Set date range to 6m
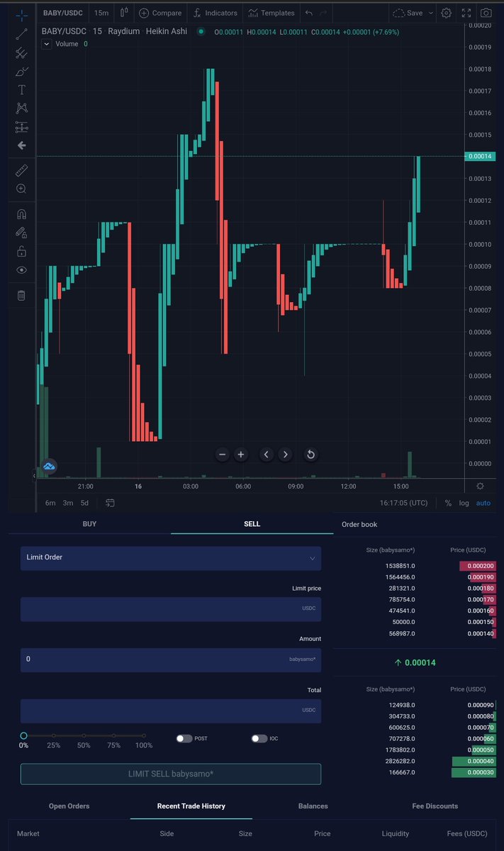Viewport: 504px width, 851px height. point(50,503)
